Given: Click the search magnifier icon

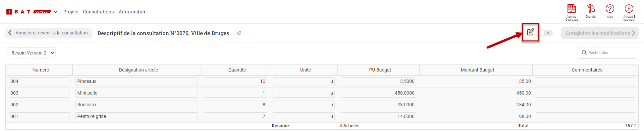Looking at the screenshot, I should coord(584,53).
